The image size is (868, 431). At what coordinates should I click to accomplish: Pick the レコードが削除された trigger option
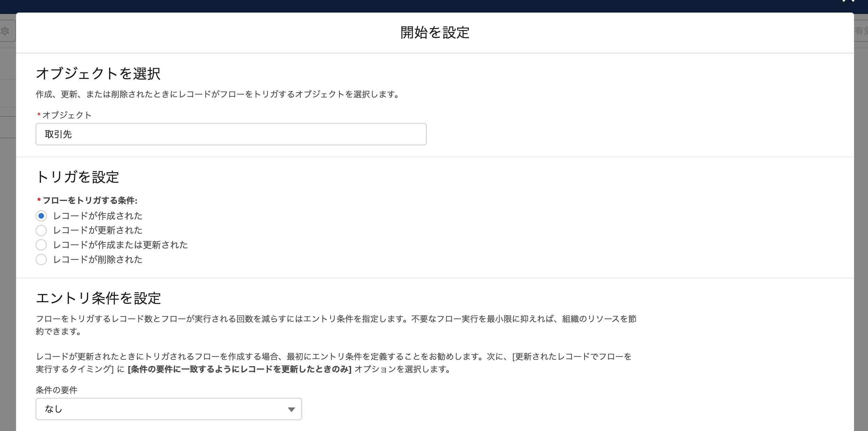(x=41, y=260)
